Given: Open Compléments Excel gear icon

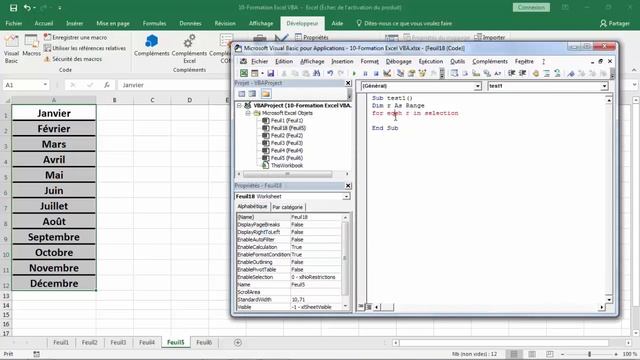Looking at the screenshot, I should pos(189,48).
